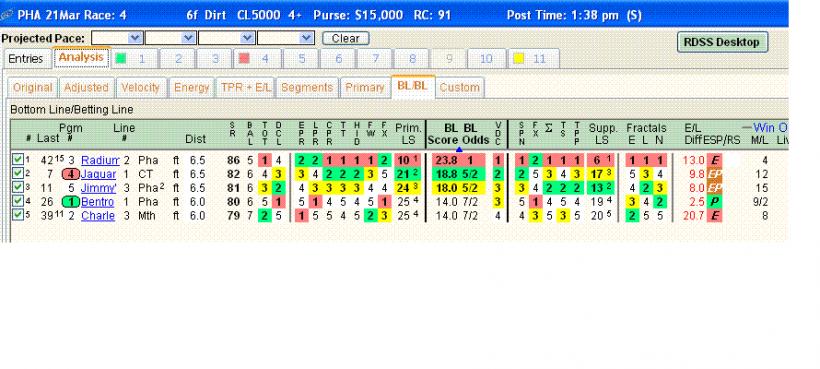Click the red square on tab 4
Viewport: 820px width, 369px height.
tap(243, 59)
